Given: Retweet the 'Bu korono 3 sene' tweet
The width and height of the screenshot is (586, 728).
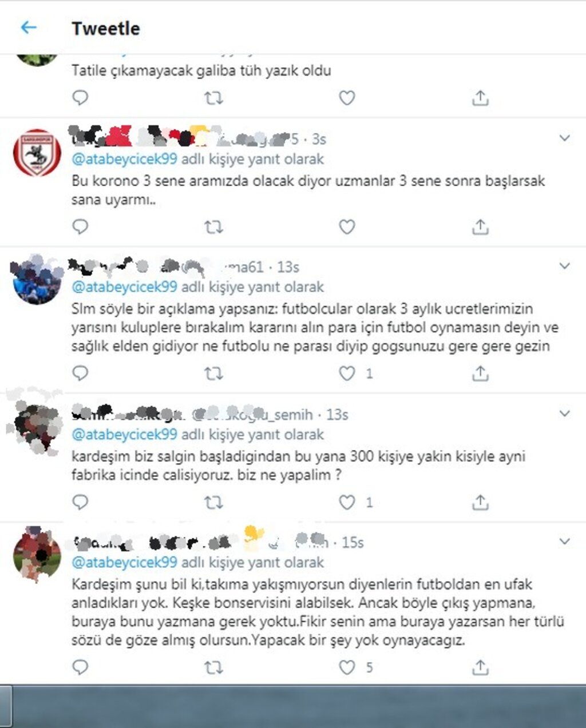Looking at the screenshot, I should pyautogui.click(x=213, y=227).
